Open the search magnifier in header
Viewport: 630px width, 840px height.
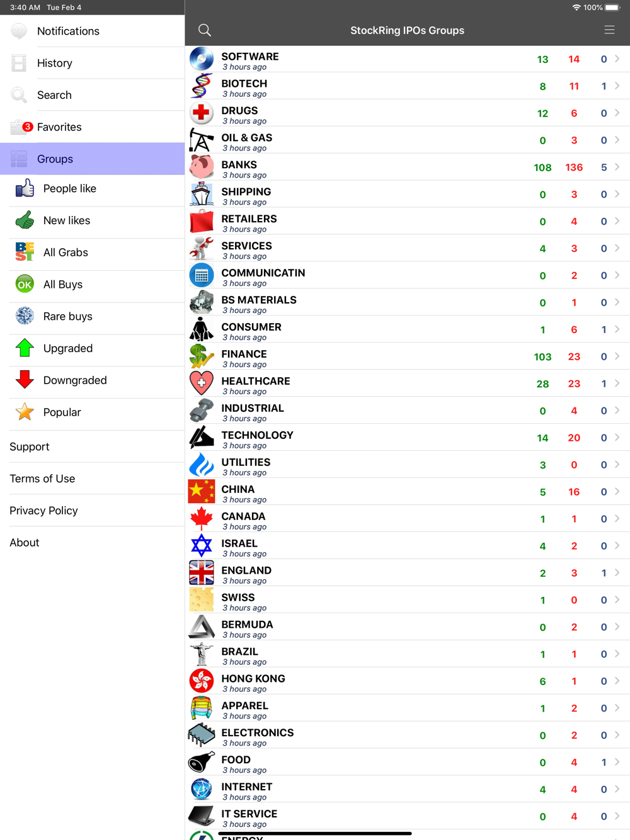pyautogui.click(x=205, y=30)
